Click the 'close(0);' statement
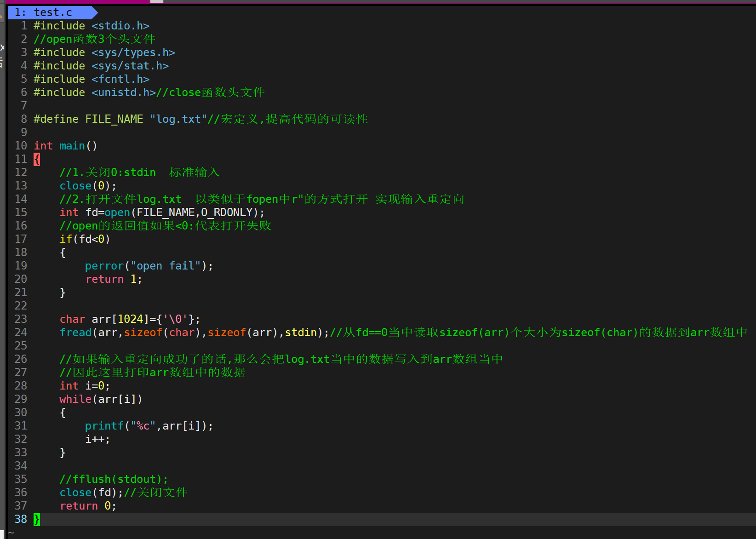This screenshot has height=539, width=756. tap(88, 186)
